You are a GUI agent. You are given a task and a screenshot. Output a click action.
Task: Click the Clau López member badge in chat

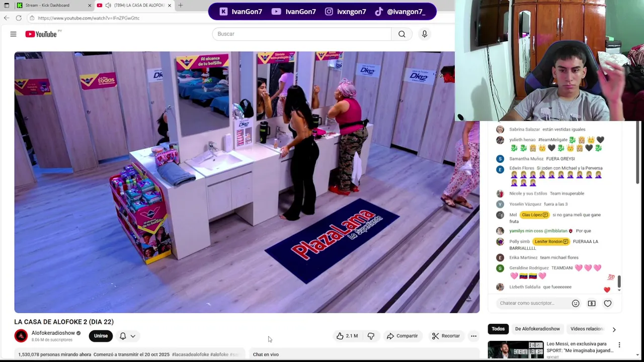tap(534, 215)
